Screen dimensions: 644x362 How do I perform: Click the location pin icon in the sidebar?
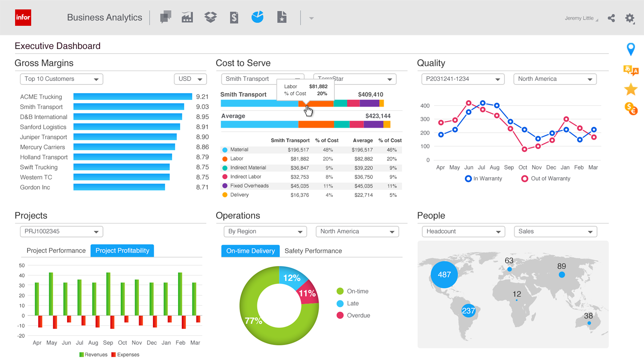click(631, 49)
